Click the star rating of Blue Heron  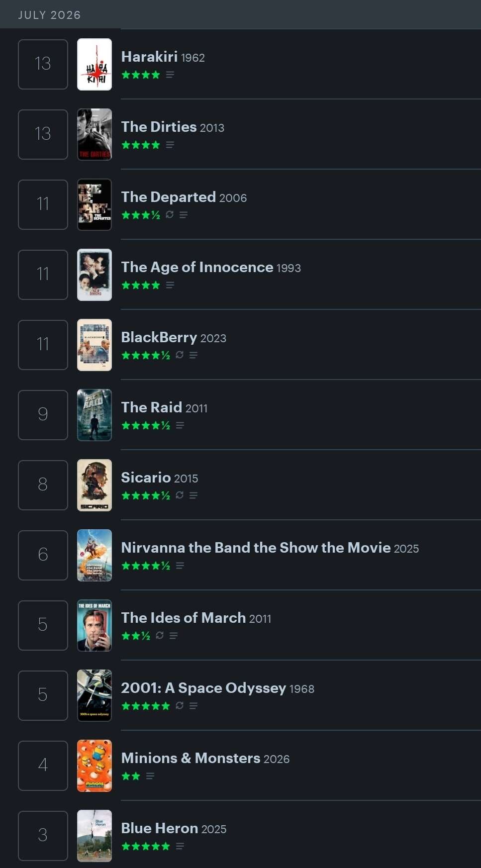pyautogui.click(x=146, y=846)
